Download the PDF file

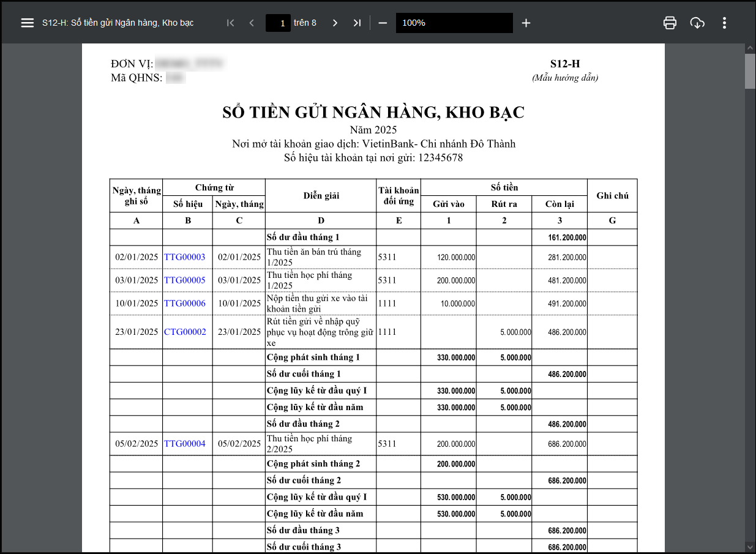point(697,23)
